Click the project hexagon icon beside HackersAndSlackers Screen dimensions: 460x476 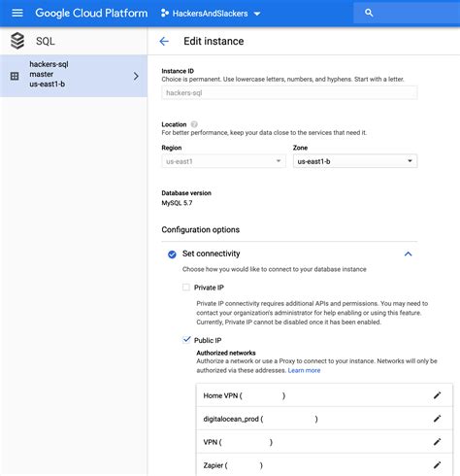[165, 14]
